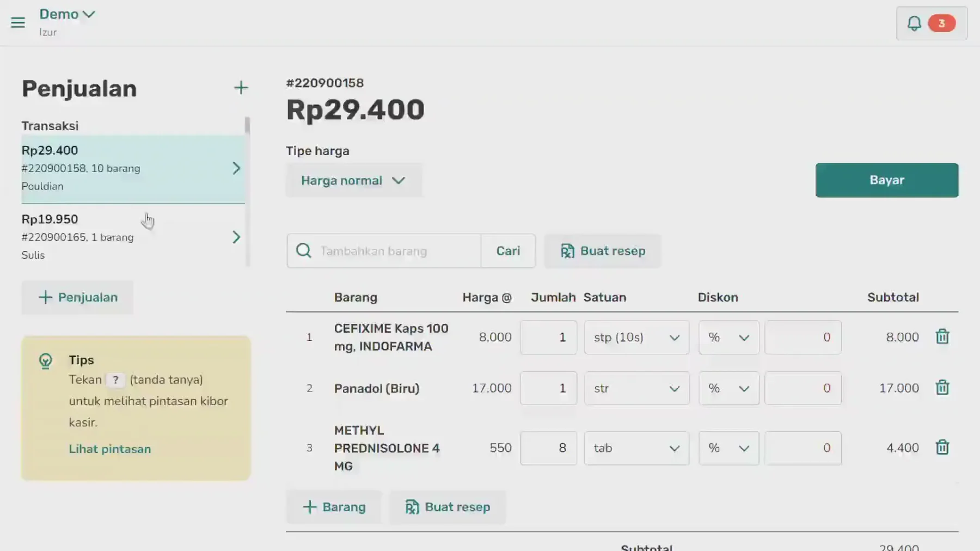Add new sale with plus icon beside Penjualan

pos(241,88)
